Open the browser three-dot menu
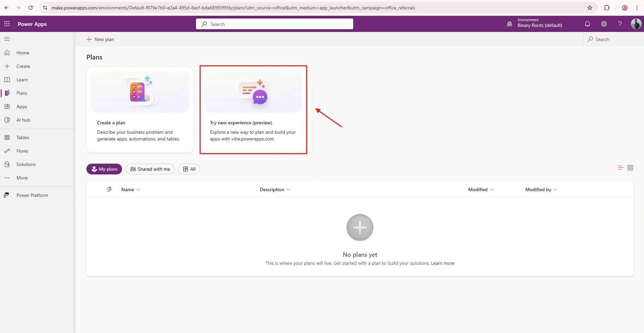 (637, 8)
